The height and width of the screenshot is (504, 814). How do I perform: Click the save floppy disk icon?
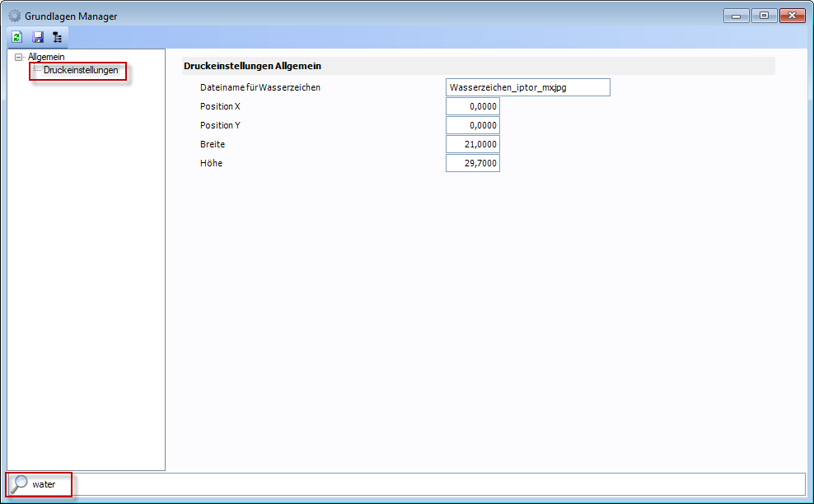(38, 37)
